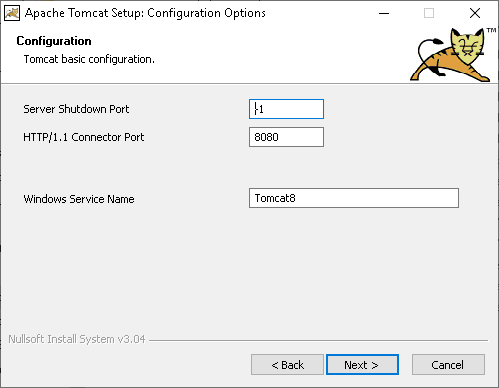Click the Nullsoft Install System v3.04 text

[77, 339]
